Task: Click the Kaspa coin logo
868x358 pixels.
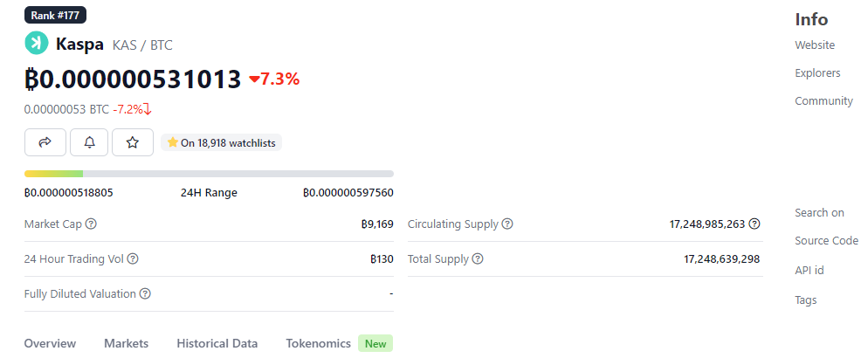Action: [x=37, y=44]
